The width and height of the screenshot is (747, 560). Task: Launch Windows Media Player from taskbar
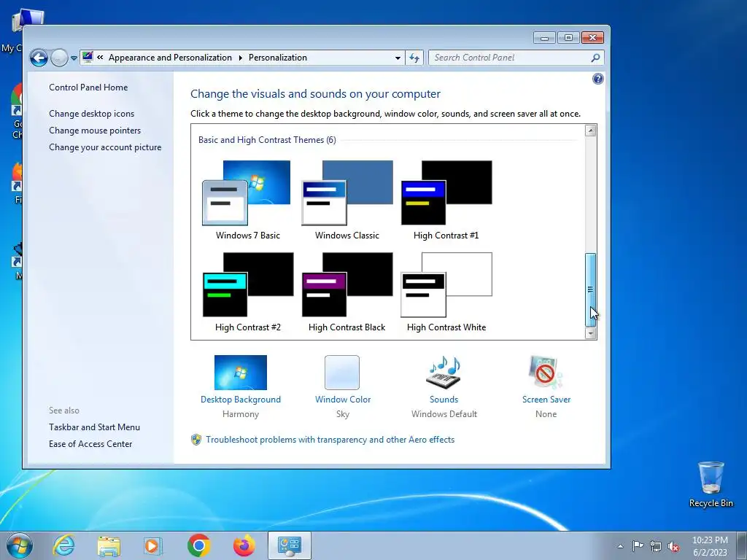(153, 545)
